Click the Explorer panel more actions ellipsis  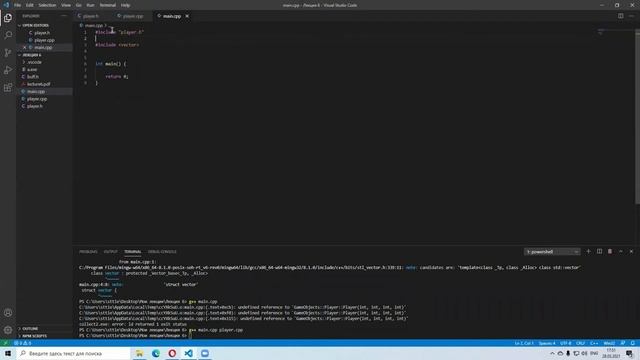click(64, 16)
